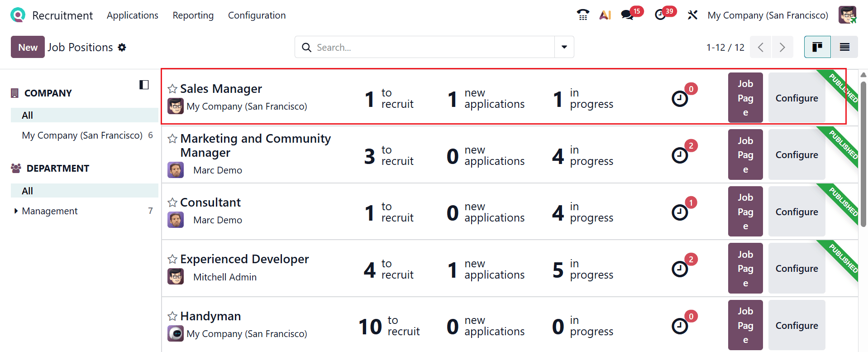Screen dimensions: 868x352
Task: Click the Company building icon
Action: [15, 93]
